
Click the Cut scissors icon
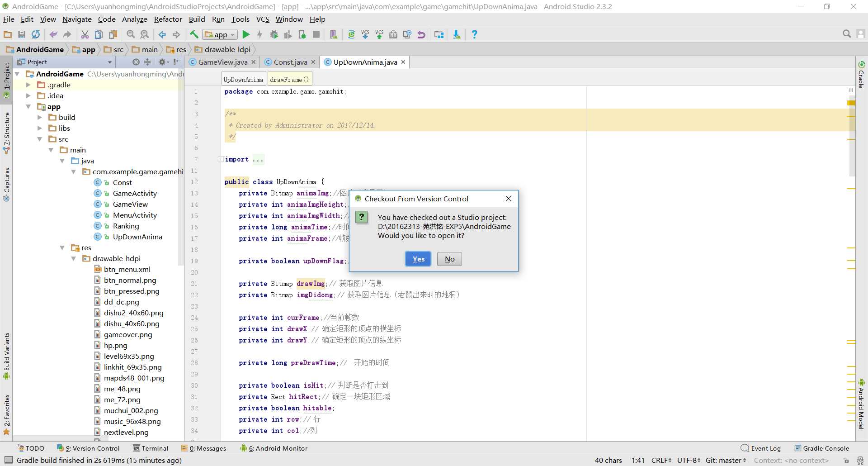click(x=85, y=34)
